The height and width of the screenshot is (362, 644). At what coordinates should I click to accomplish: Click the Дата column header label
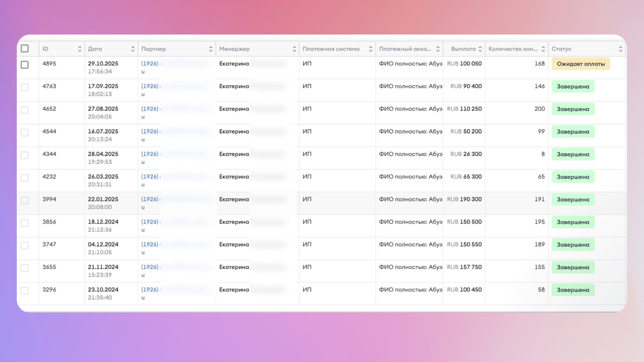95,49
